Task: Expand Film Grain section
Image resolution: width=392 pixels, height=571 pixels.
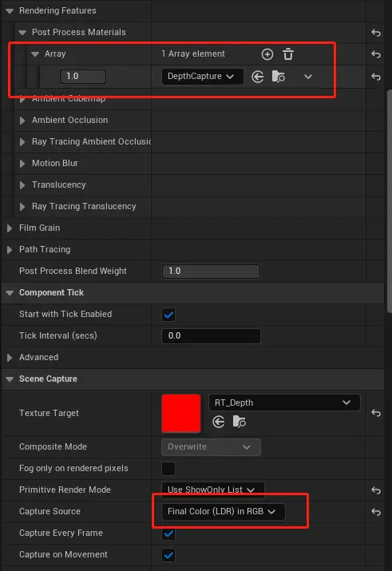Action: click(10, 228)
